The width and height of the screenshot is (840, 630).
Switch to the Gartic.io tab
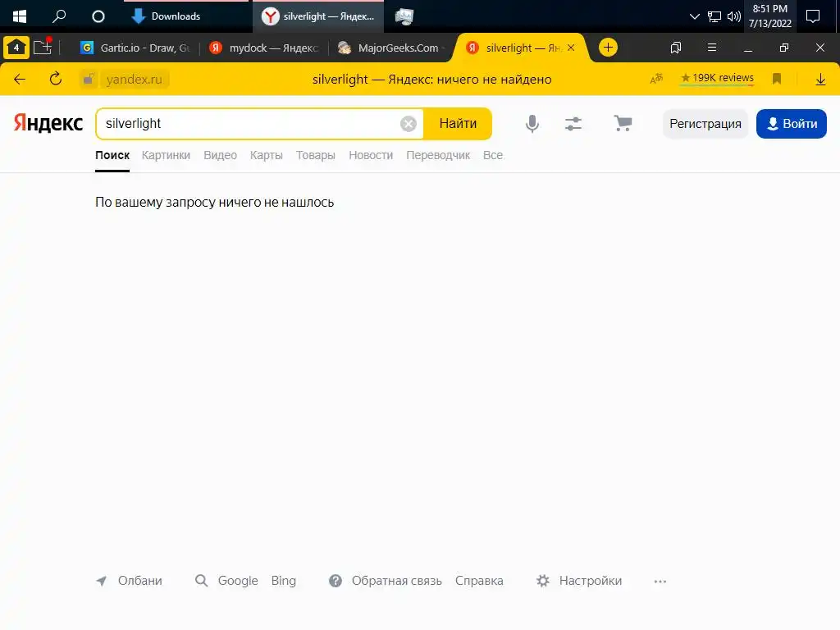pos(135,48)
